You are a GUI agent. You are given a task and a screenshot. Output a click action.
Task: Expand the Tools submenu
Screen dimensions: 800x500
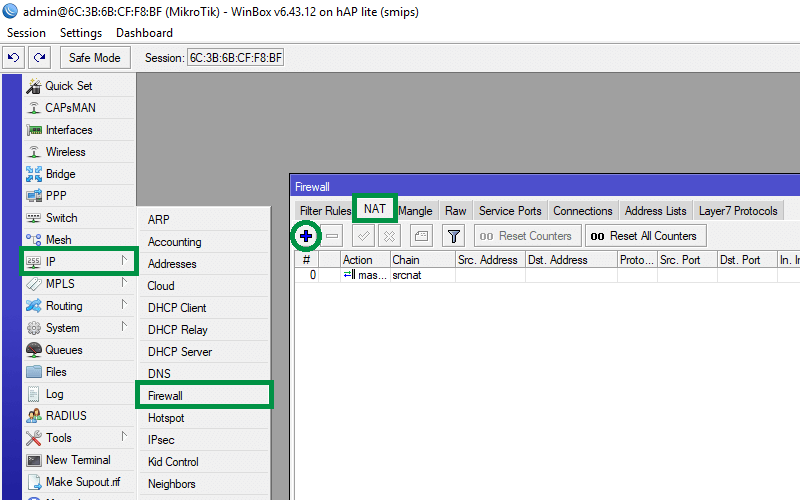79,437
